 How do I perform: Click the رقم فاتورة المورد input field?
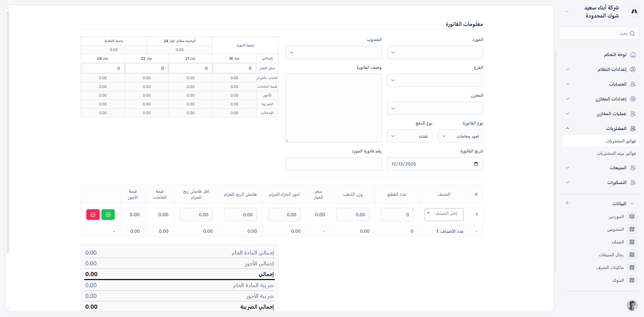point(333,164)
